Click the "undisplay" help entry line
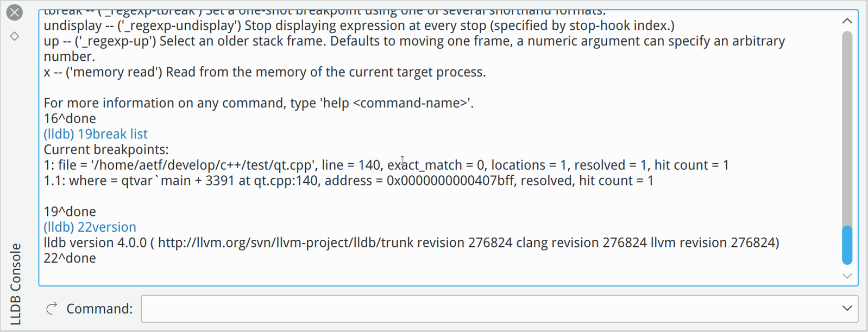 (x=358, y=25)
